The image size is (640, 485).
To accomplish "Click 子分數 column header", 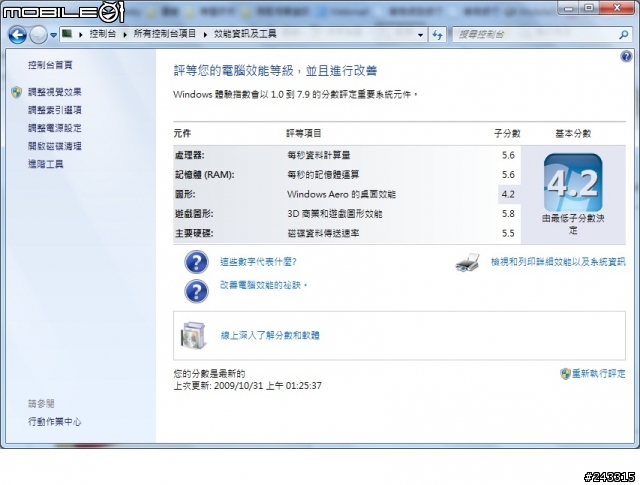I will point(507,133).
